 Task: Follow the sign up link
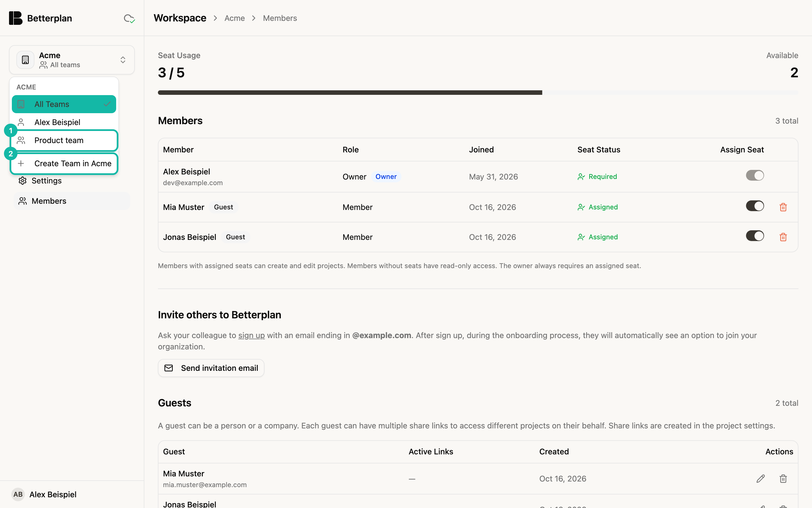coord(251,335)
